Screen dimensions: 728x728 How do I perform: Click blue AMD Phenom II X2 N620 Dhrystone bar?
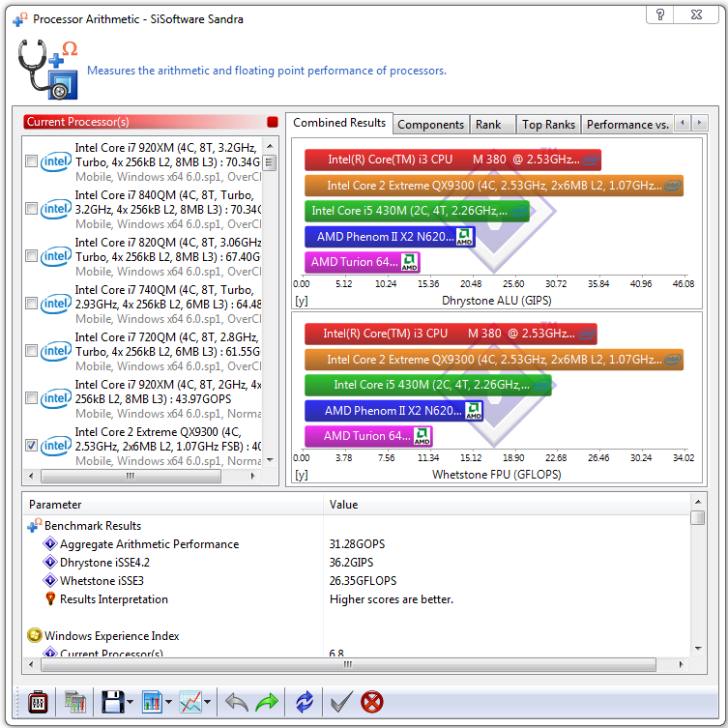click(x=390, y=236)
